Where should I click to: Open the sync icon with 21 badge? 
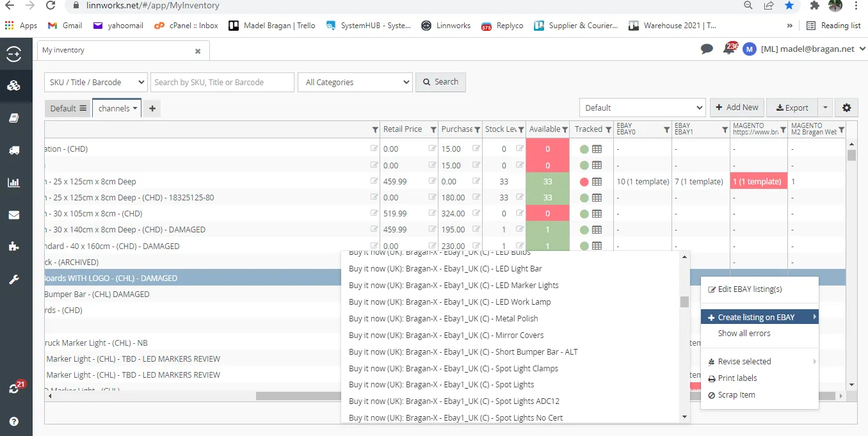[x=15, y=388]
